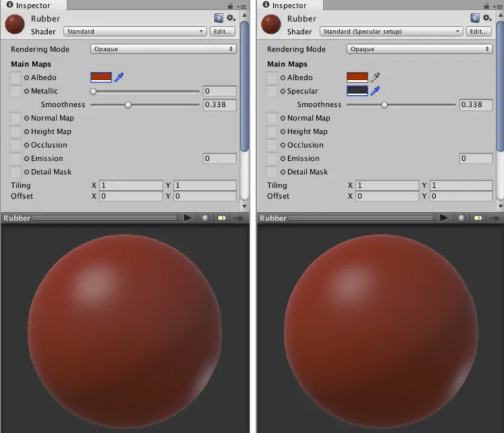Viewport: 504px width, 433px height.
Task: Select the right Inspector tab
Action: (290, 5)
